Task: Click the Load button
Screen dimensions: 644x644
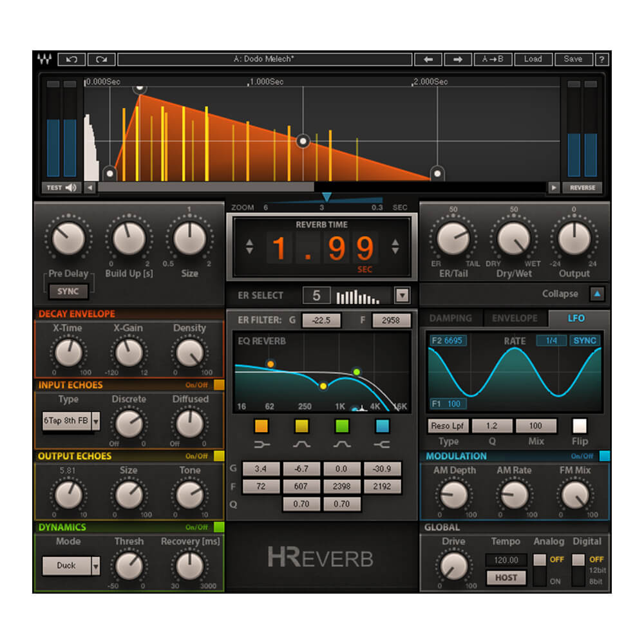Action: coord(534,59)
